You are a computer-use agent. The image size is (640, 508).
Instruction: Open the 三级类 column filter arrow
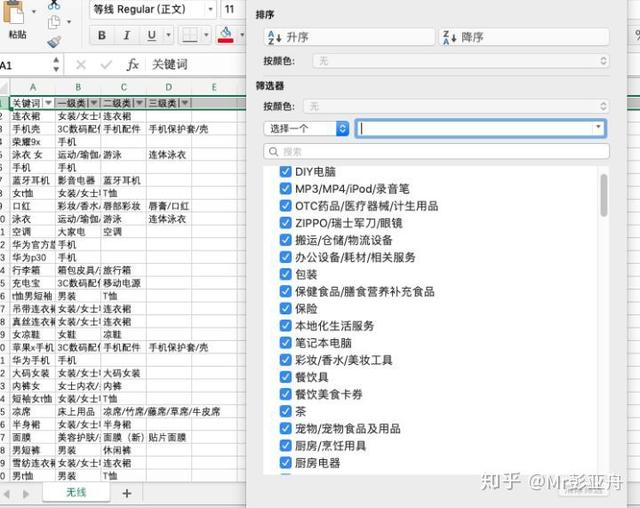coord(185,103)
